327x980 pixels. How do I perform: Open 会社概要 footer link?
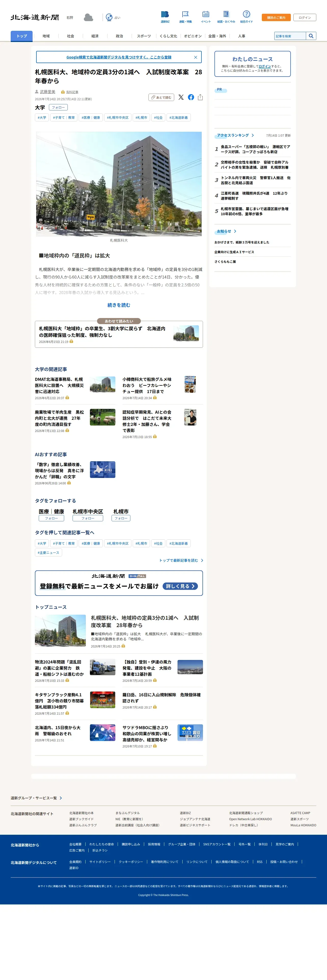point(75,844)
